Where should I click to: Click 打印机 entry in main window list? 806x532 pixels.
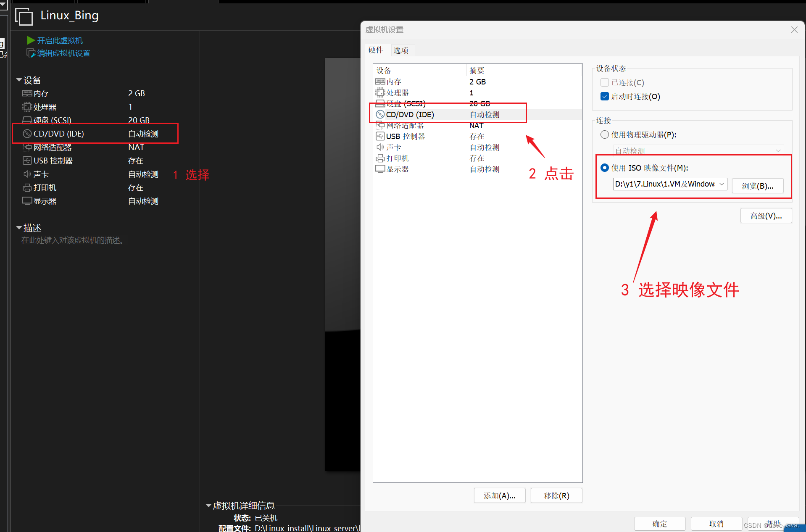coord(45,187)
